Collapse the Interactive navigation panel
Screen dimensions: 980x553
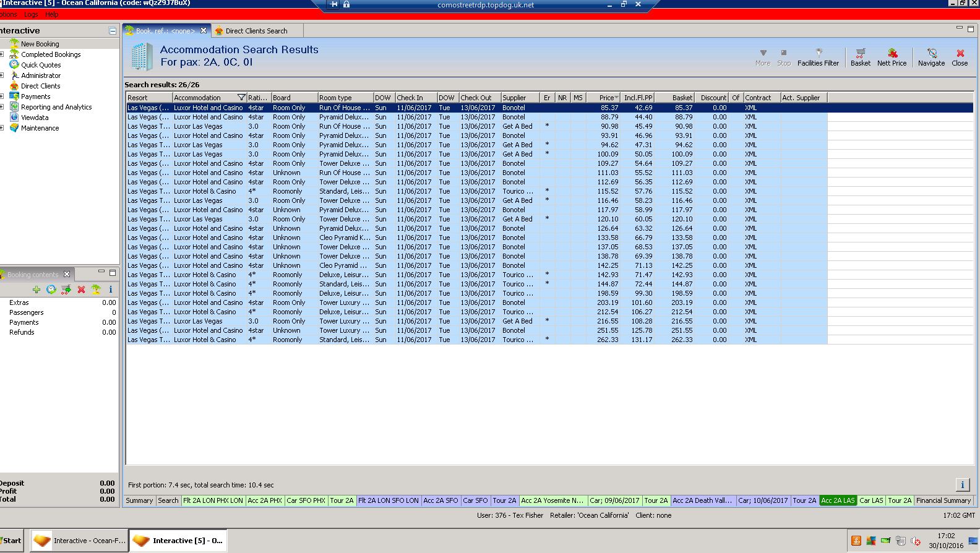[113, 30]
